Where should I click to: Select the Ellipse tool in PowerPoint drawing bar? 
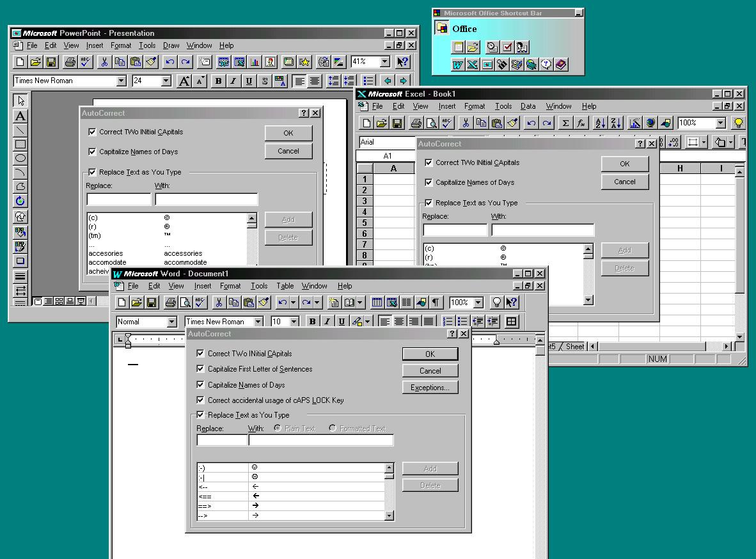[20, 158]
